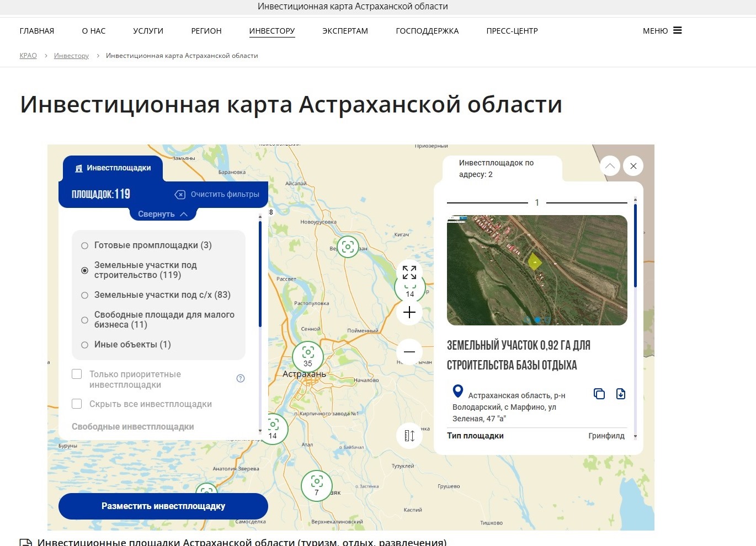Image resolution: width=756 pixels, height=546 pixels.
Task: Open О НАС menu item
Action: point(94,31)
